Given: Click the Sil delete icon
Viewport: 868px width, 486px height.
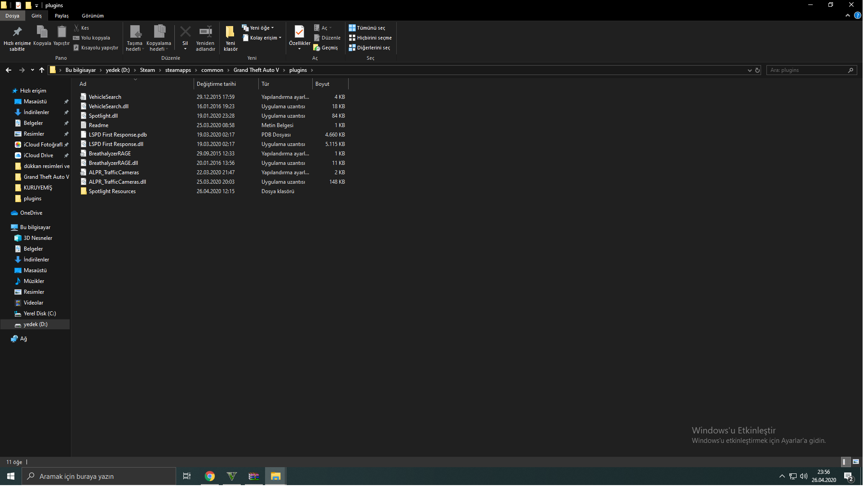Looking at the screenshot, I should pyautogui.click(x=186, y=32).
